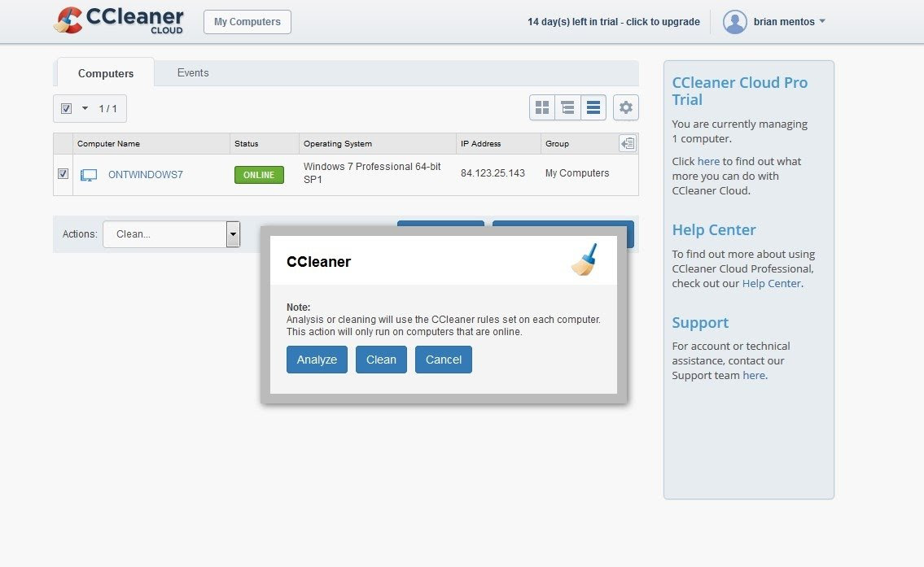Cancel the CCleaner dialog
924x567 pixels.
[444, 360]
